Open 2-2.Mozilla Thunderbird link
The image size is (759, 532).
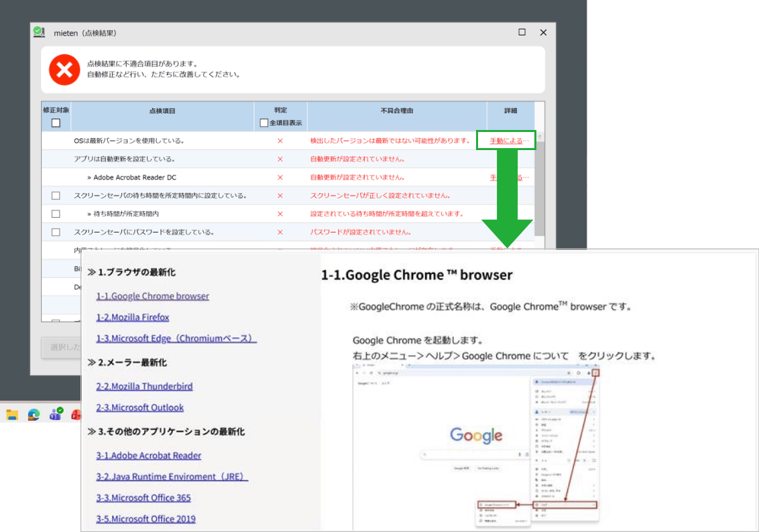click(x=144, y=387)
